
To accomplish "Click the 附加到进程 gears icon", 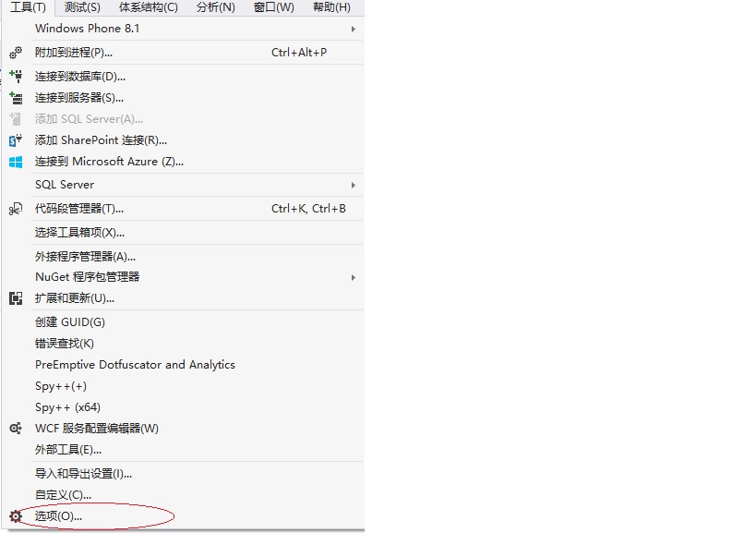I will pyautogui.click(x=16, y=52).
